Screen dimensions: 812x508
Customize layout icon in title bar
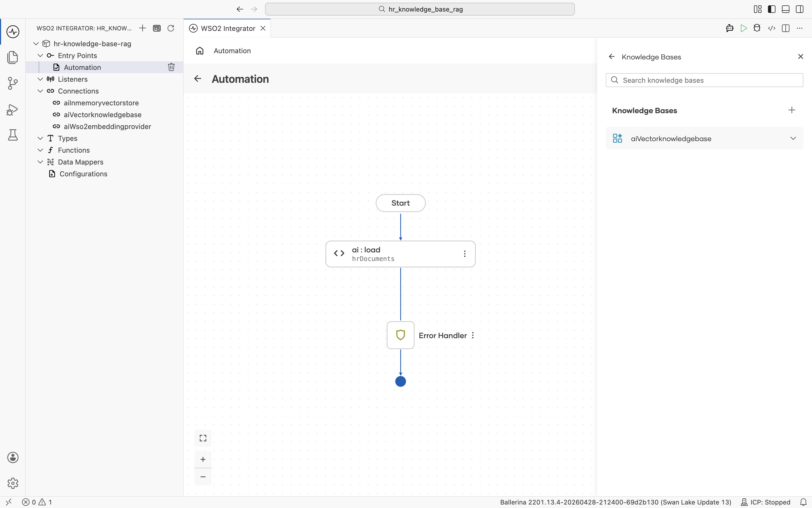click(758, 9)
